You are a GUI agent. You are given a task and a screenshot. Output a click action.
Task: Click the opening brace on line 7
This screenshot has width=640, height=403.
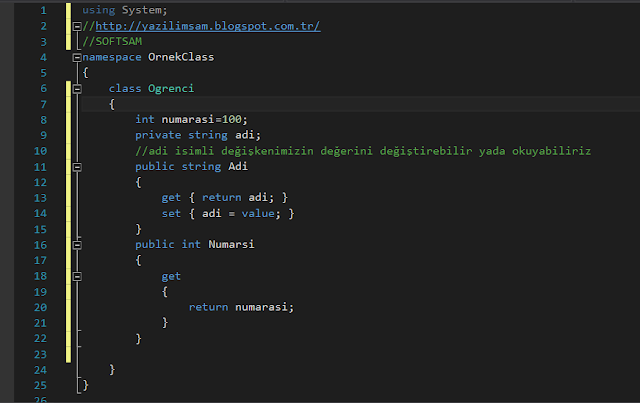112,104
